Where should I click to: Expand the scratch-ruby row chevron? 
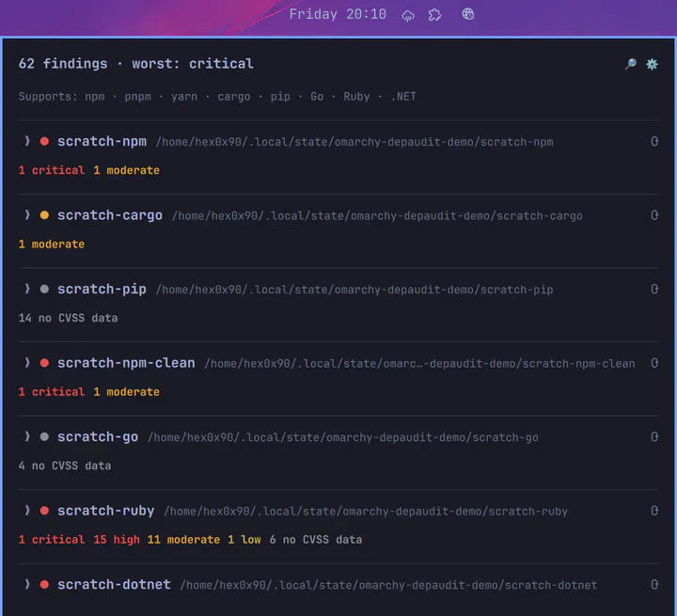pos(27,510)
